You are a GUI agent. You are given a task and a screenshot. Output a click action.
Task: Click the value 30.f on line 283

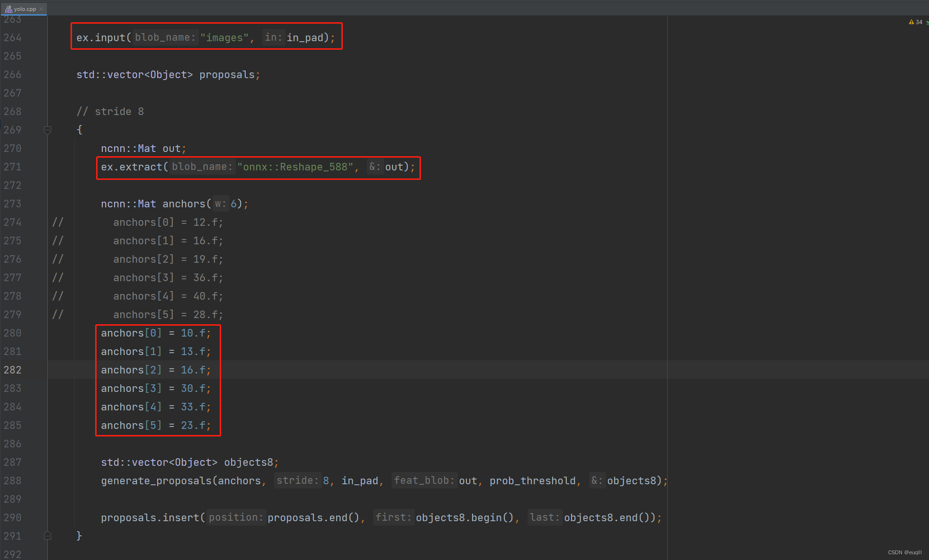[x=193, y=388]
